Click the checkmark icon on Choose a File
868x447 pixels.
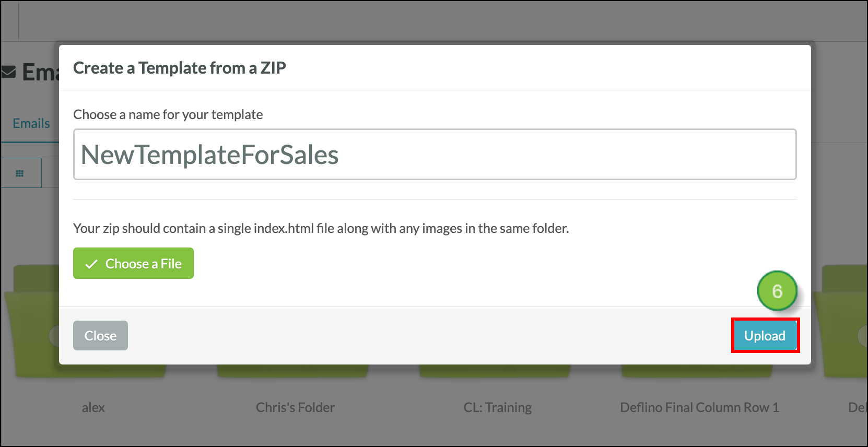[x=91, y=264]
